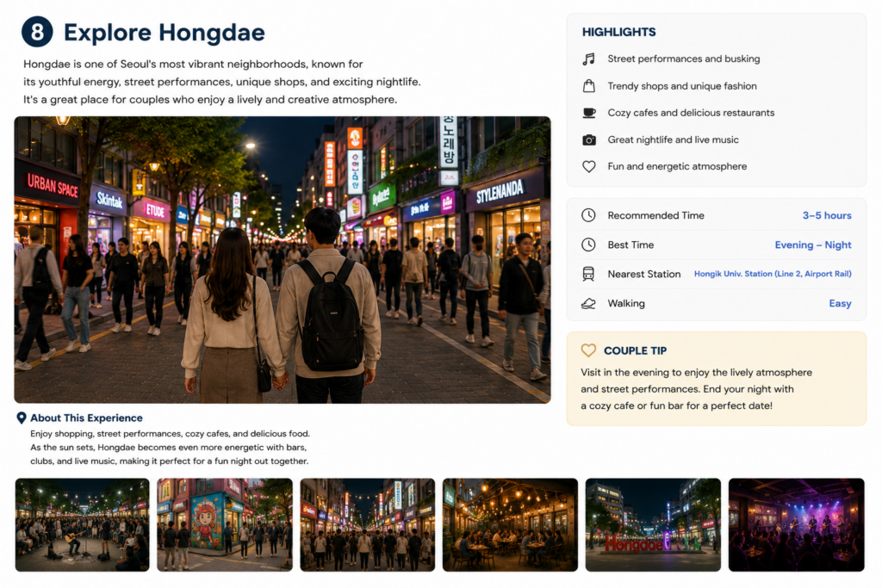Click the shoe icon next to Walking
The width and height of the screenshot is (882, 588).
588,304
